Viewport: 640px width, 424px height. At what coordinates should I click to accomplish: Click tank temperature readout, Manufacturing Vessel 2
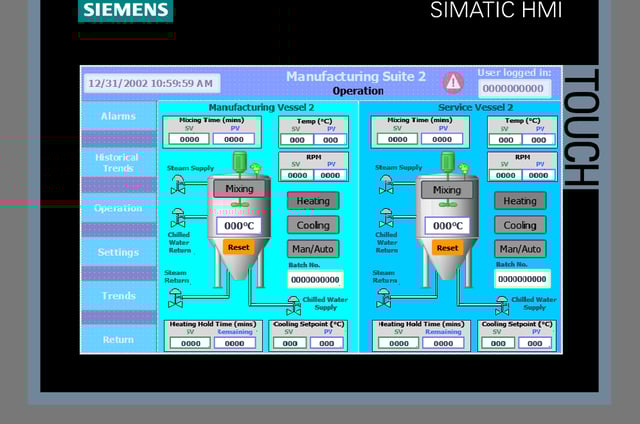(x=239, y=226)
